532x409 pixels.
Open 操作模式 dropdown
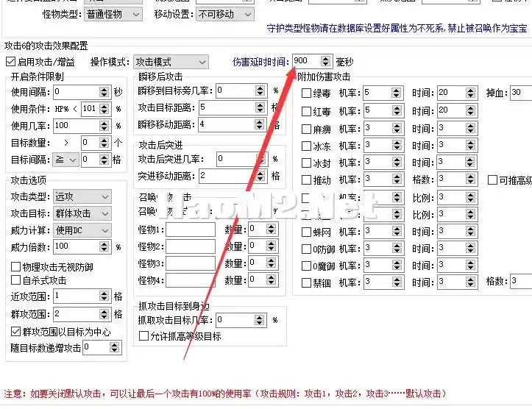point(171,62)
